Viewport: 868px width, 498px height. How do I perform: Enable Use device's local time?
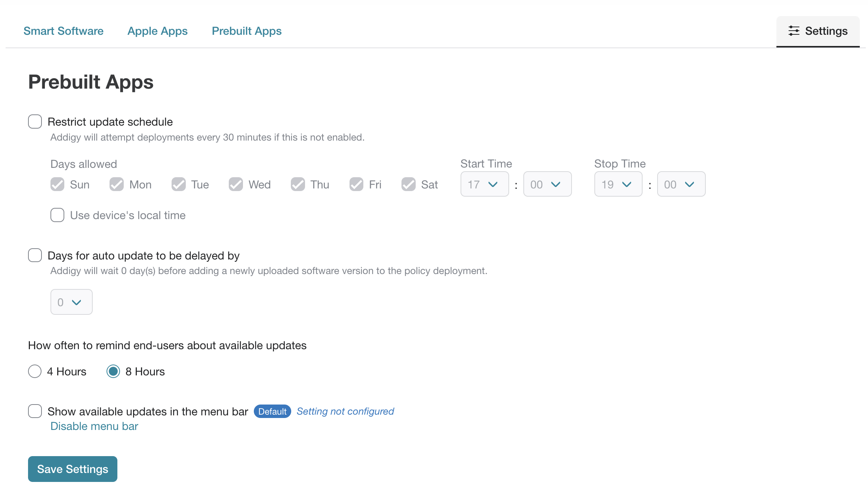point(57,215)
